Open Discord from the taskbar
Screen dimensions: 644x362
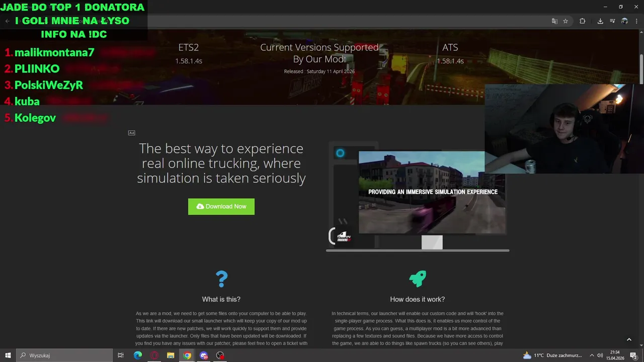coord(204,355)
